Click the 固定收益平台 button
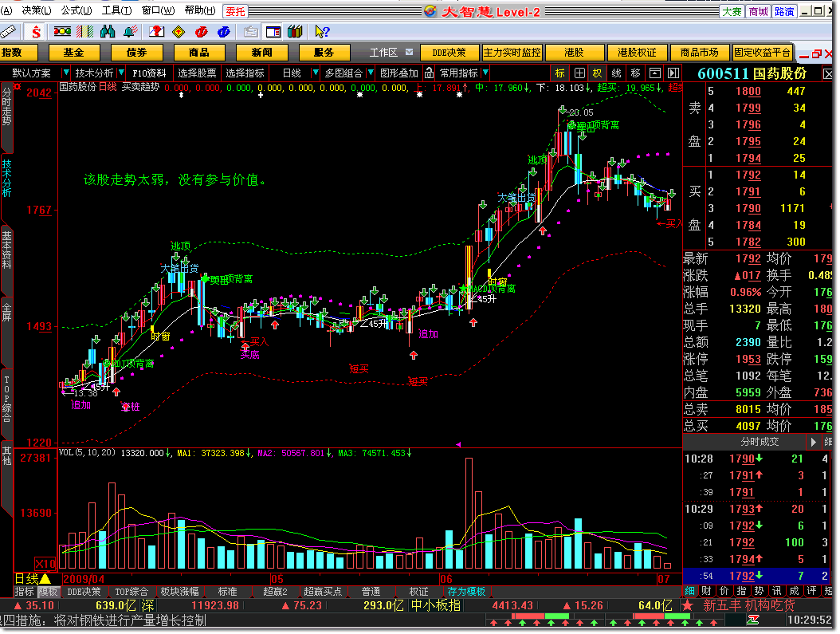 tap(763, 53)
